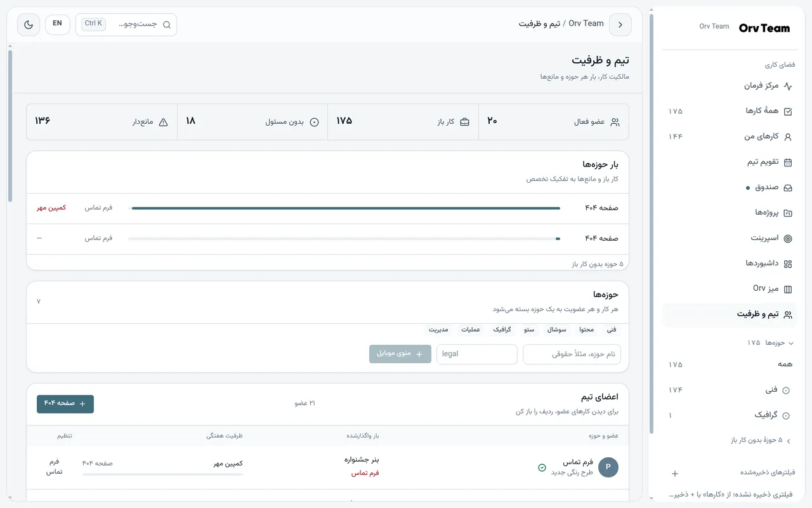Expand ۵ حوزهٔ بدون کار باز
812x508 pixels.
click(x=761, y=440)
